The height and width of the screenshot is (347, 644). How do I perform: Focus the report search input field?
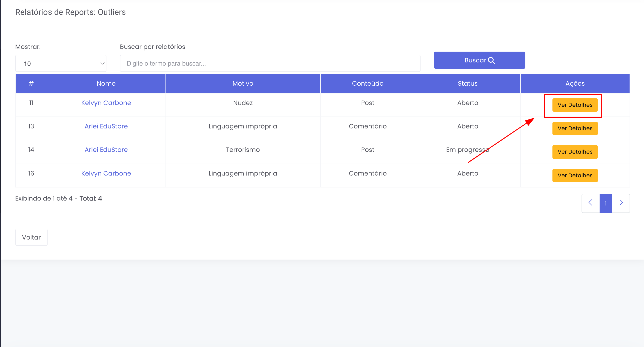270,64
